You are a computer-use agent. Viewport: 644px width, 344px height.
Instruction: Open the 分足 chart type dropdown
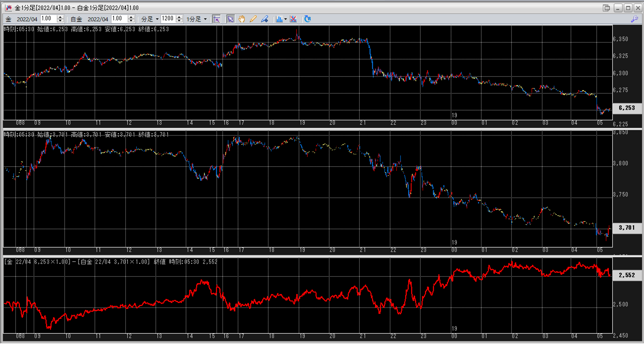[x=150, y=19]
